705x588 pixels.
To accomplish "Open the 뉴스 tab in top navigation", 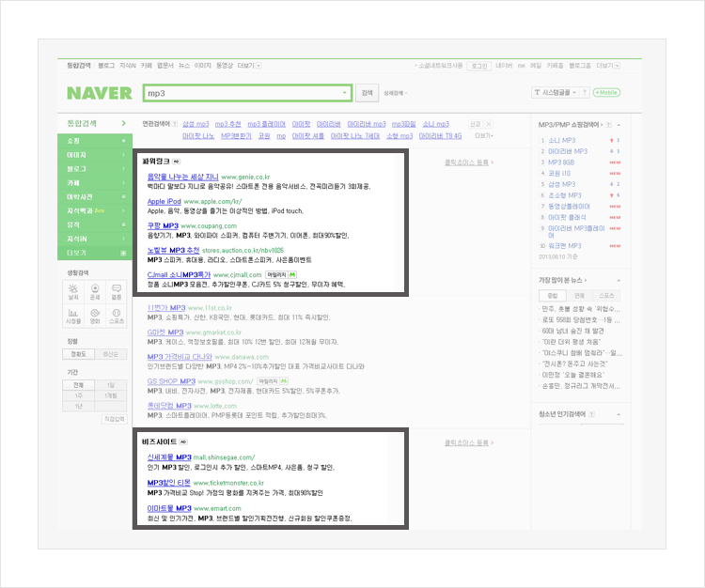I will [x=184, y=66].
